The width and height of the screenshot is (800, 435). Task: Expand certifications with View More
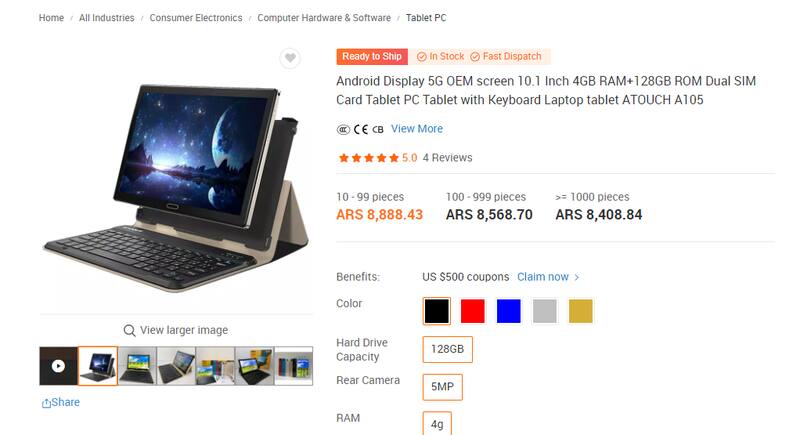pos(417,129)
